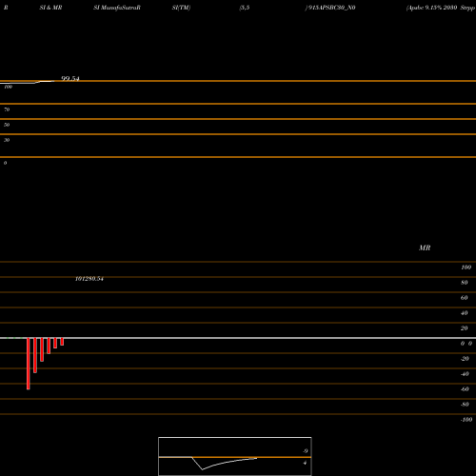Viewport: 476px width, 476px height.
Task: Click the RSI 50 level axis label
Action: (x=7, y=125)
